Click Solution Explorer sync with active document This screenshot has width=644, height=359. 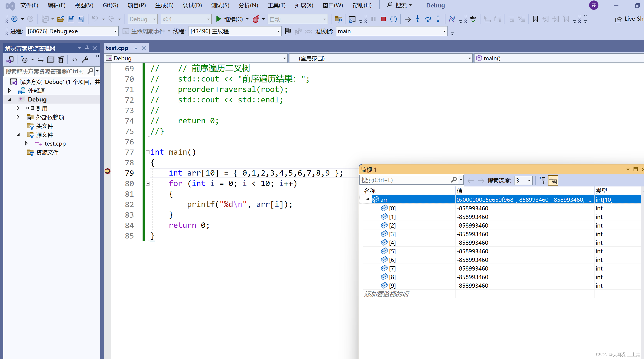40,59
